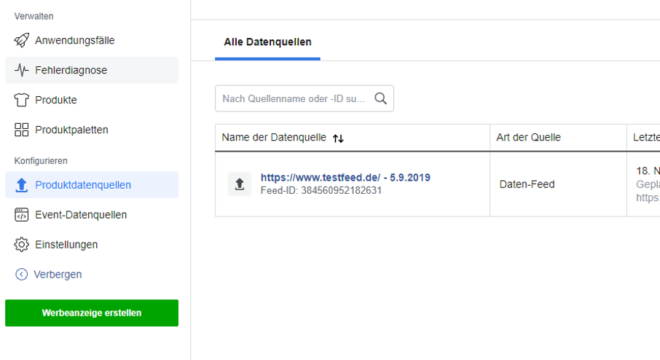Click the pulse icon for Fehlerdiagnose
Screen dimensions: 660x360
tap(21, 70)
